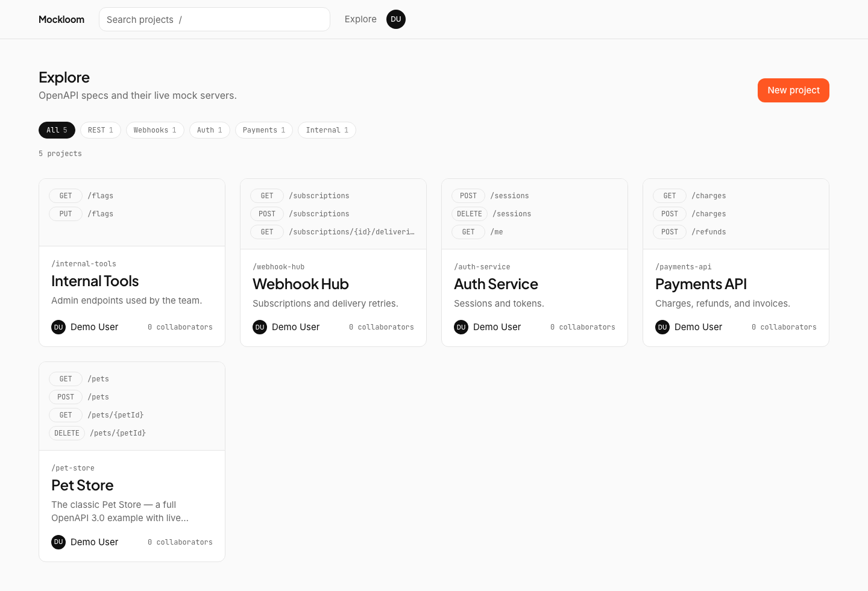Click the 5 projects count text
This screenshot has height=591, width=868.
tap(60, 154)
